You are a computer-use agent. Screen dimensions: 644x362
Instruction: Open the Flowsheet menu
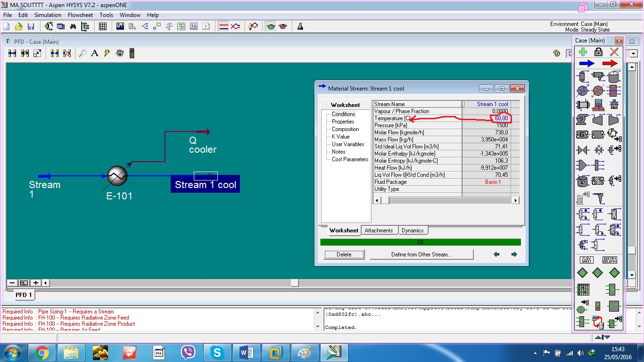coord(80,15)
